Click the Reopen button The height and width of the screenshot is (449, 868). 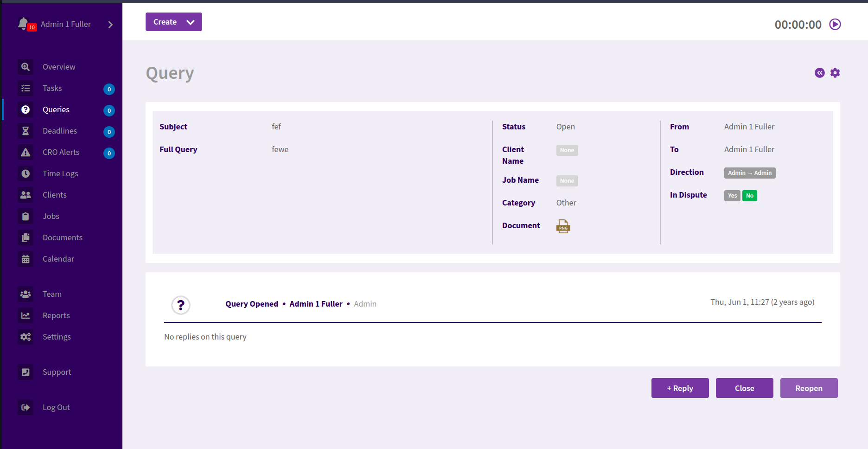(809, 388)
